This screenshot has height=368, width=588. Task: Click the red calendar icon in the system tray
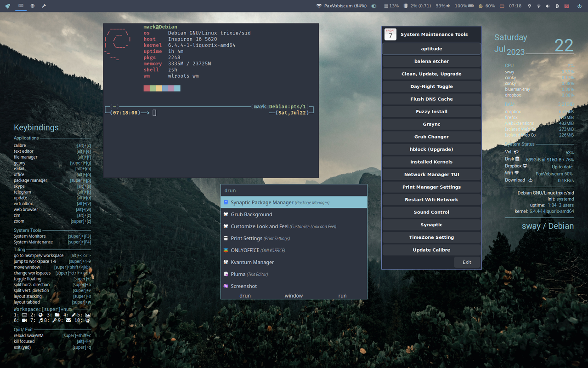[567, 6]
